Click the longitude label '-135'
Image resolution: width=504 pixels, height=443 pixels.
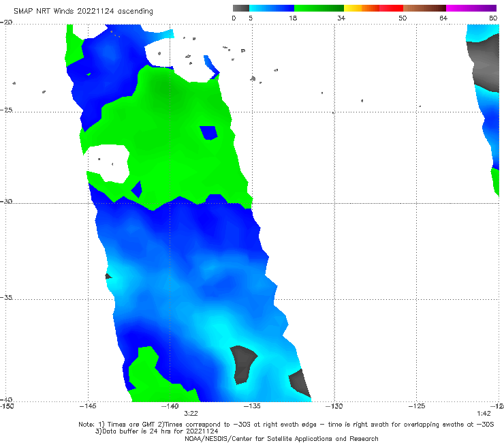pos(252,406)
